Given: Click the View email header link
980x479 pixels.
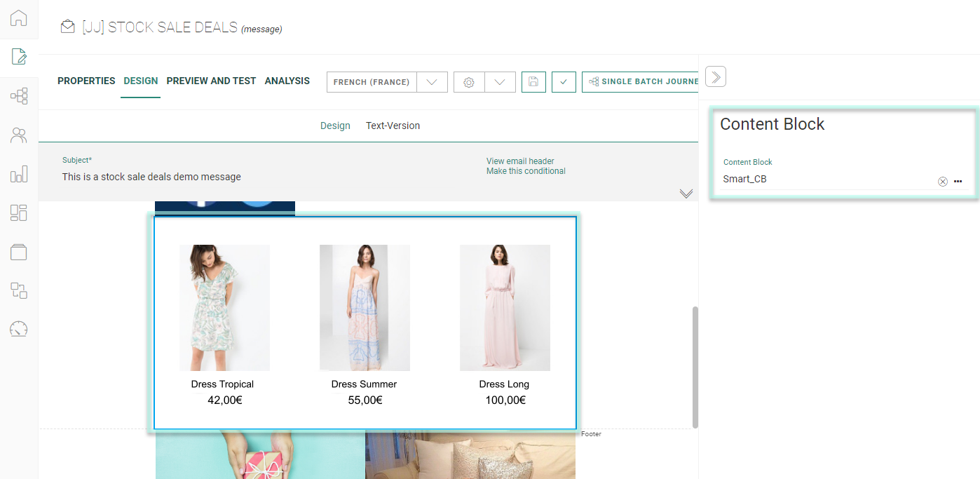Looking at the screenshot, I should point(520,161).
